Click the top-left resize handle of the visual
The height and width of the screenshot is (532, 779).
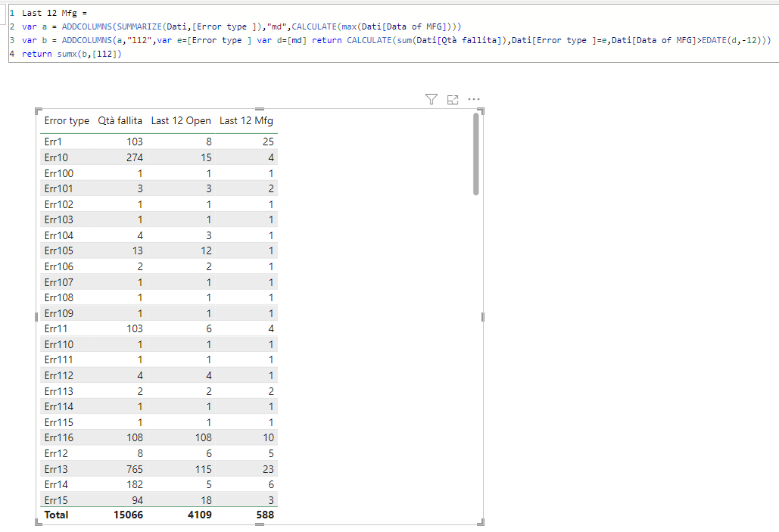coord(38,110)
